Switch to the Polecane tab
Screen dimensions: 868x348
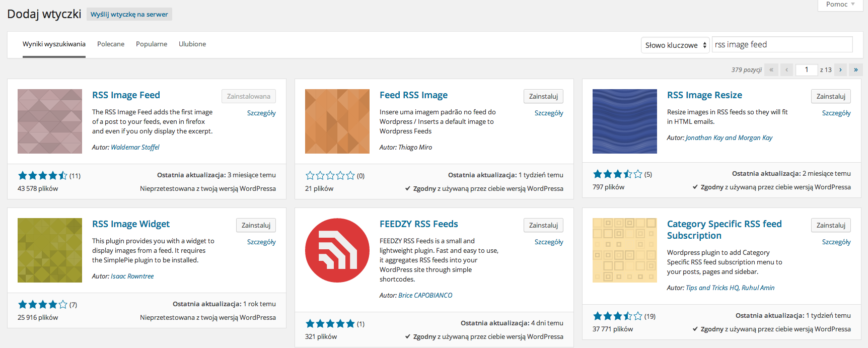[x=111, y=44]
